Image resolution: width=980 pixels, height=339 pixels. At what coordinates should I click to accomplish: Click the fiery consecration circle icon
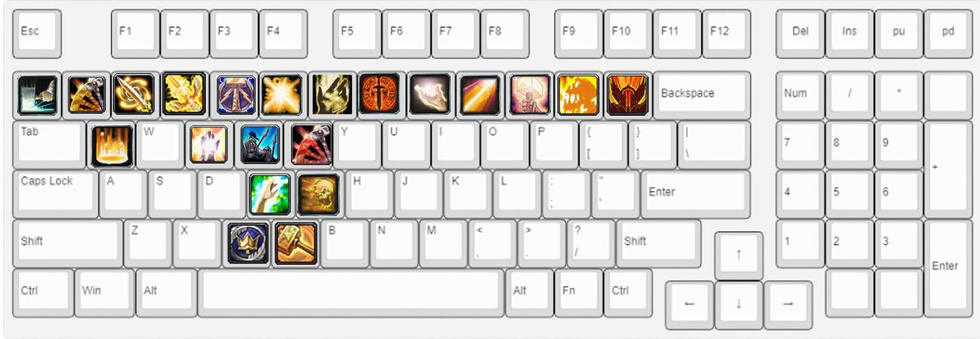pyautogui.click(x=112, y=145)
